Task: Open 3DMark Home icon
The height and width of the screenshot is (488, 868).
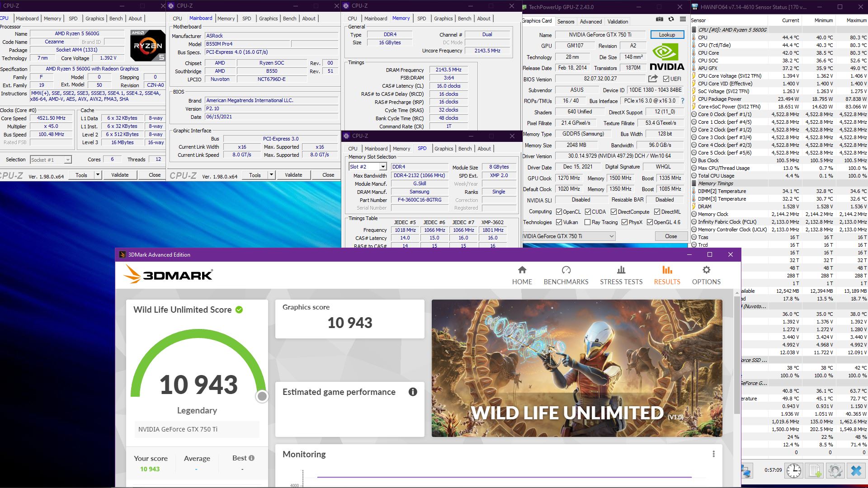Action: (x=522, y=270)
